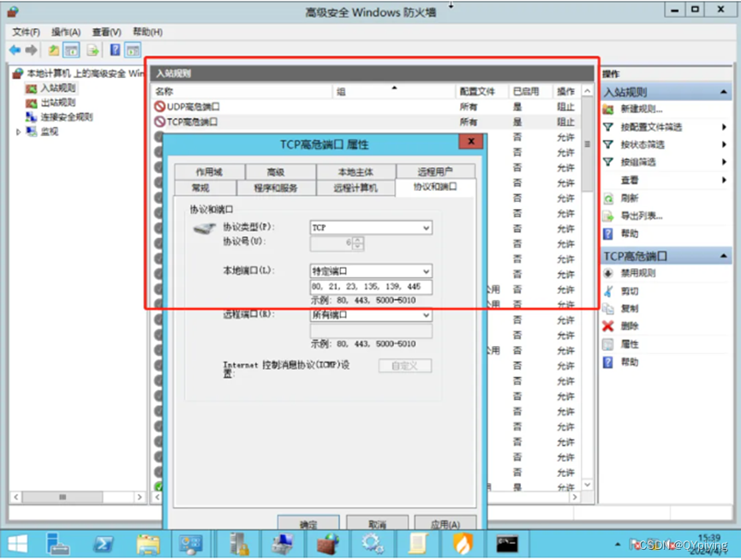Collapse the 入站规则 actions section
Screen dimensions: 741x560
pos(723,92)
